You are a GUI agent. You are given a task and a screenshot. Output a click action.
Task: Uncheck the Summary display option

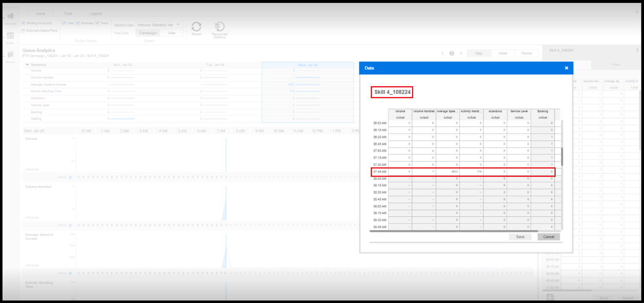[77, 23]
